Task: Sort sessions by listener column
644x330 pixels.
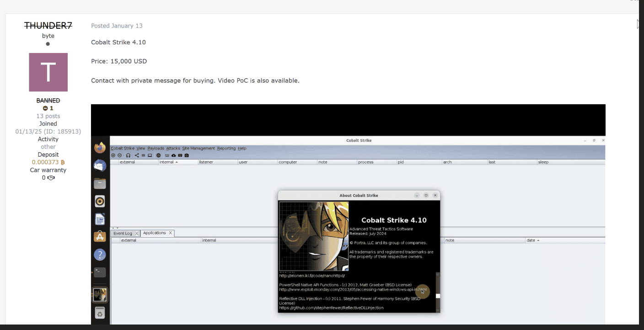Action: [218, 162]
